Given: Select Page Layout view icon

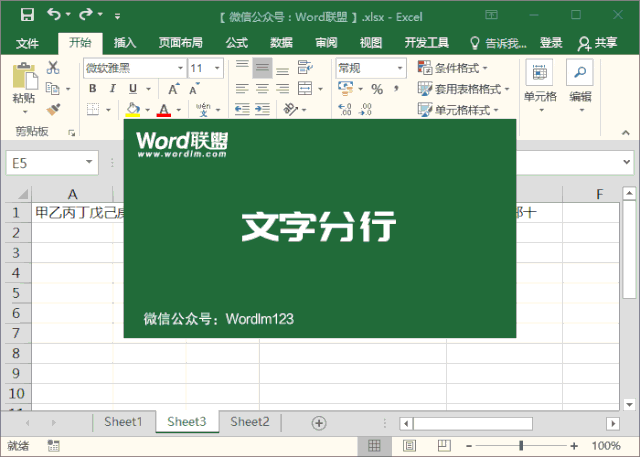Looking at the screenshot, I should (409, 446).
